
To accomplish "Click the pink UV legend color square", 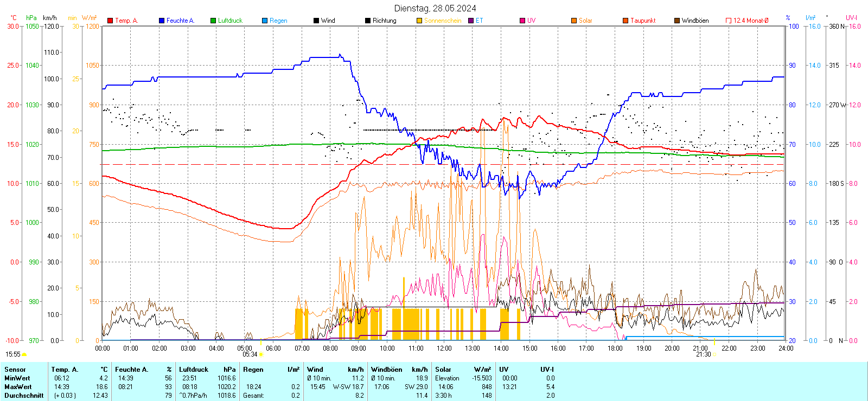I will click(522, 21).
